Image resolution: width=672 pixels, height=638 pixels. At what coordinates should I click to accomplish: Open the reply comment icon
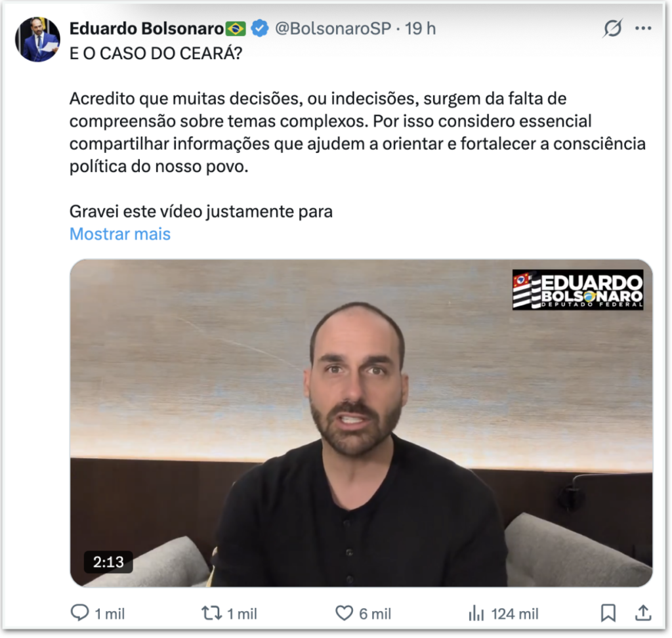[79, 613]
